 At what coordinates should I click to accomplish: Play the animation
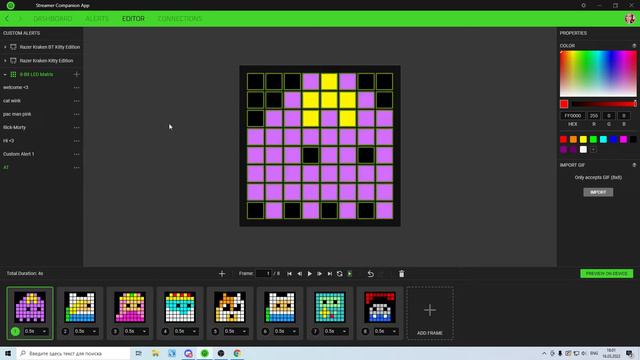tap(309, 274)
